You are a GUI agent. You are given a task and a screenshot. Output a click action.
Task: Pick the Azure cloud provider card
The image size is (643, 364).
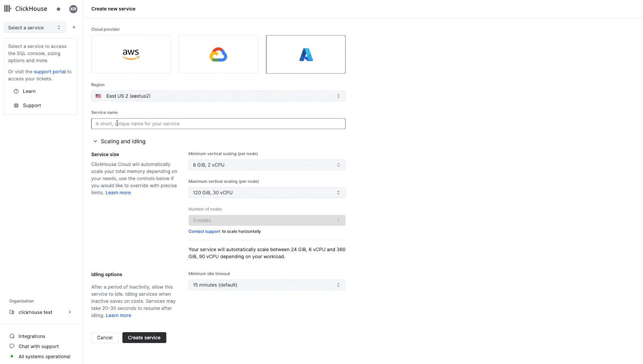pos(305,54)
